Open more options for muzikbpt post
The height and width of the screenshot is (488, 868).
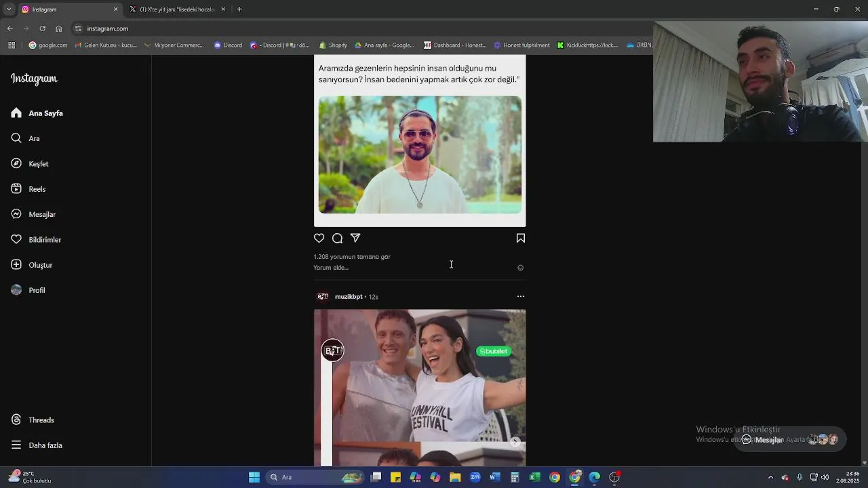520,296
